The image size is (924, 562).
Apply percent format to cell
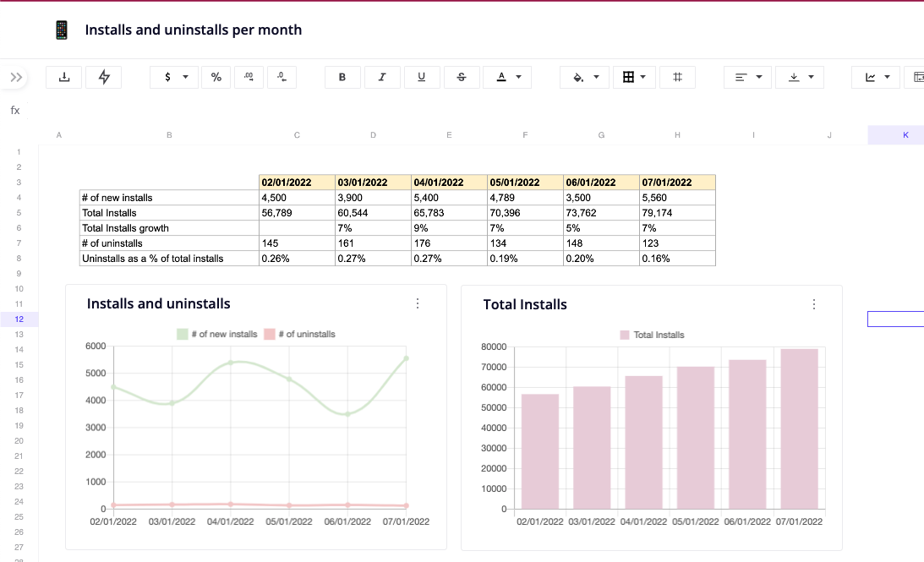216,77
